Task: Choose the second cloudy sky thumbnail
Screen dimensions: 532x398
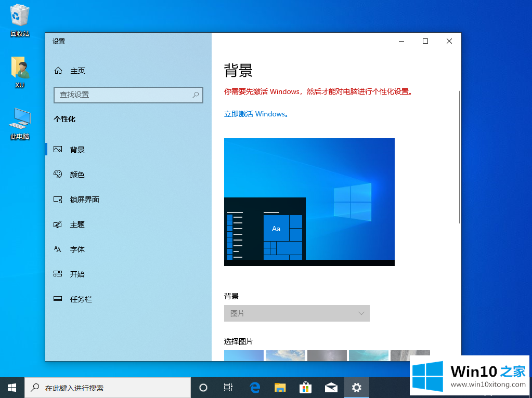Action: (x=286, y=355)
